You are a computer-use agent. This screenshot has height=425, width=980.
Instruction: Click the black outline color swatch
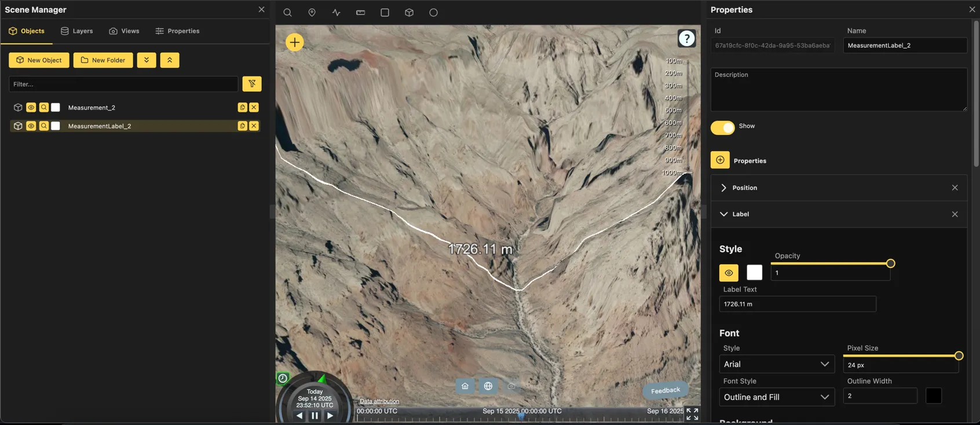pos(933,396)
